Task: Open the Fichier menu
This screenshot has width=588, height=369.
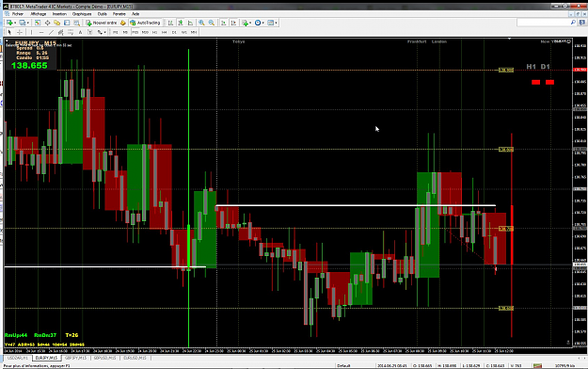Action: click(18, 14)
